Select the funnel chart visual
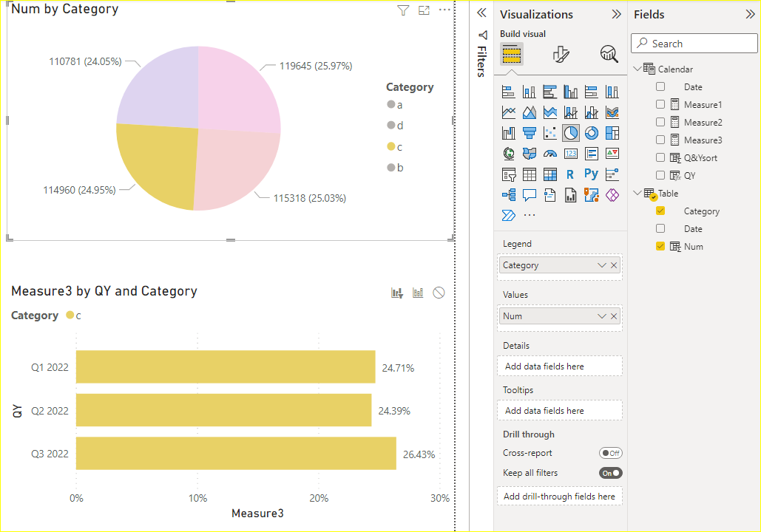Screen dimensions: 761x532 coord(529,133)
